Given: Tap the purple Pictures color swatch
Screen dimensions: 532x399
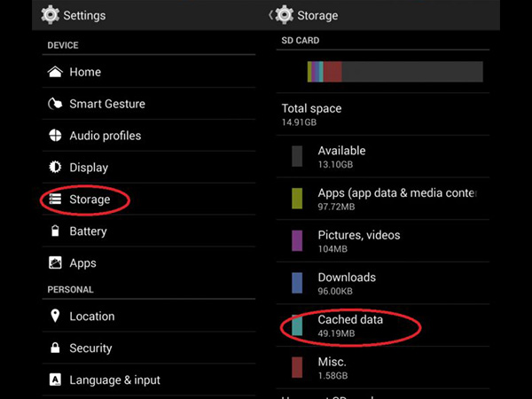Looking at the screenshot, I should pos(298,241).
